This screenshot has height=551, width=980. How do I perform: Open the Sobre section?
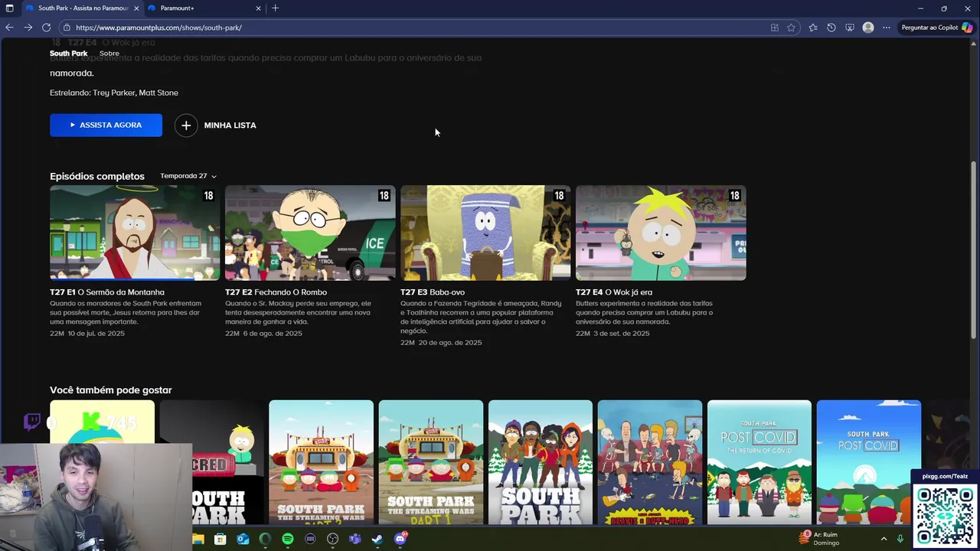coord(109,54)
